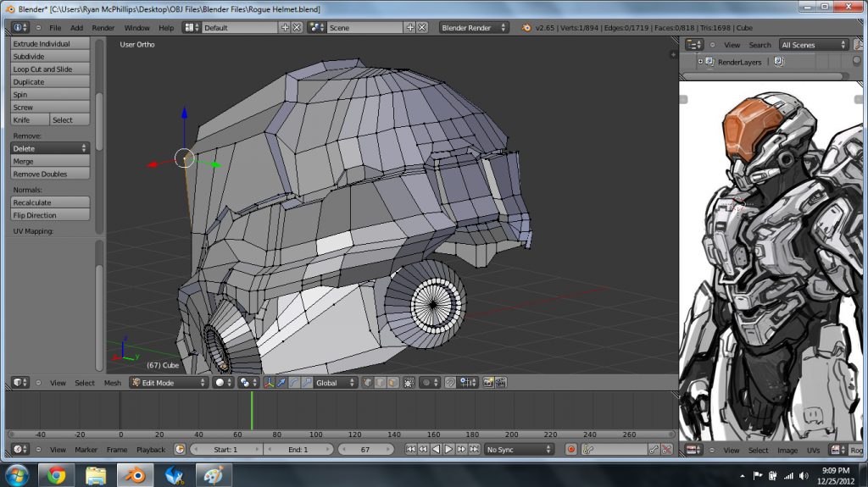Image resolution: width=868 pixels, height=487 pixels.
Task: Click the Spin tool button
Action: (x=50, y=95)
